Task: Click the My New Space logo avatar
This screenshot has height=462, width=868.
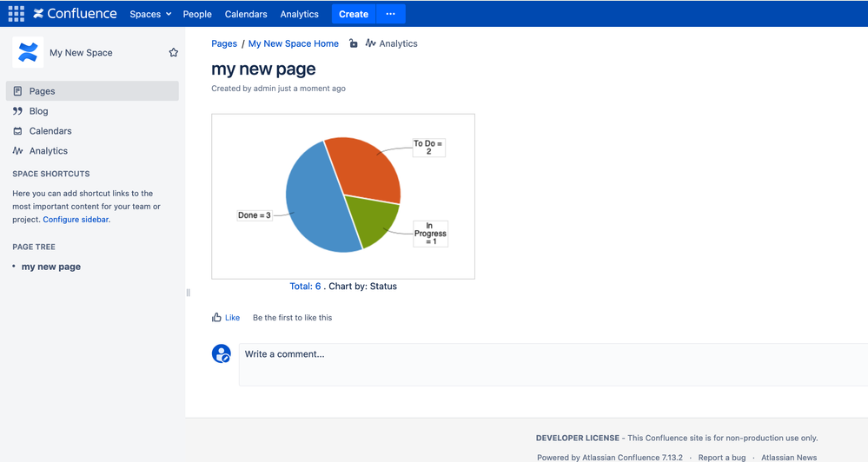Action: click(x=28, y=53)
